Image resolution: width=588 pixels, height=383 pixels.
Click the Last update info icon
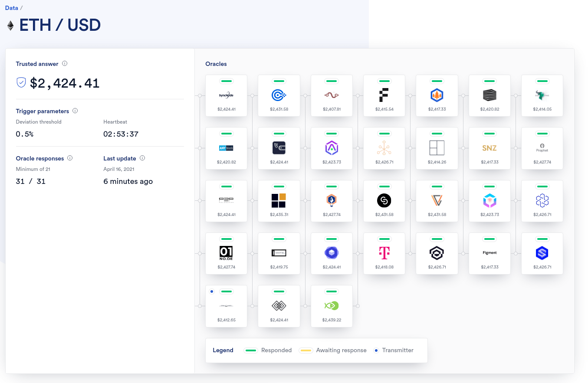(142, 158)
